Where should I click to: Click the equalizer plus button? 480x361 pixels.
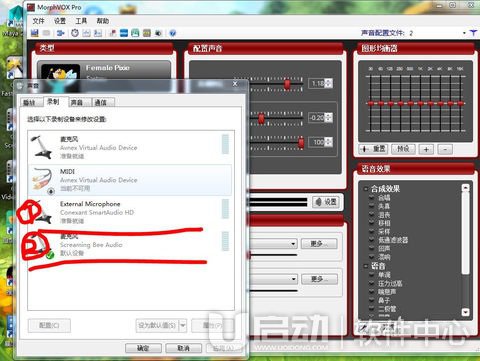(x=426, y=149)
